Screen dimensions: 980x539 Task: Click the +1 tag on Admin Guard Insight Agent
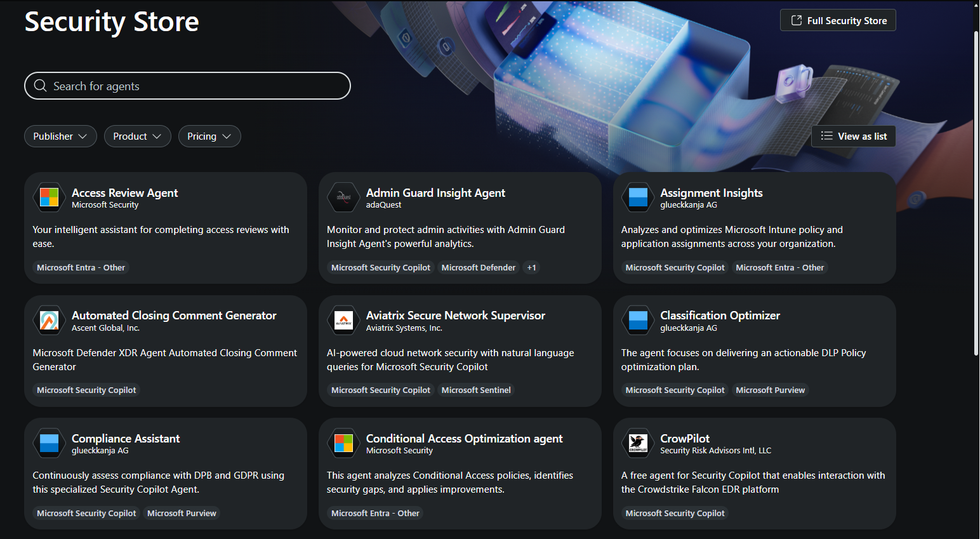[532, 268]
